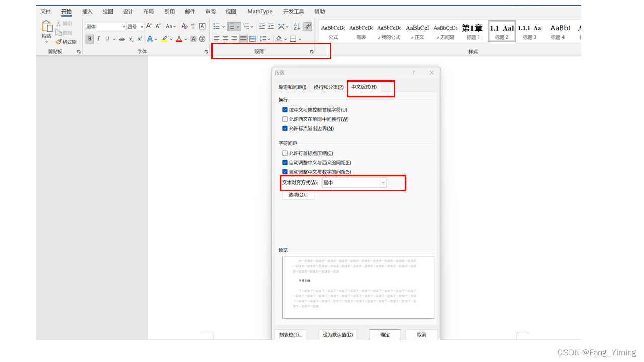
Task: Apply Underline to text
Action: 107,39
